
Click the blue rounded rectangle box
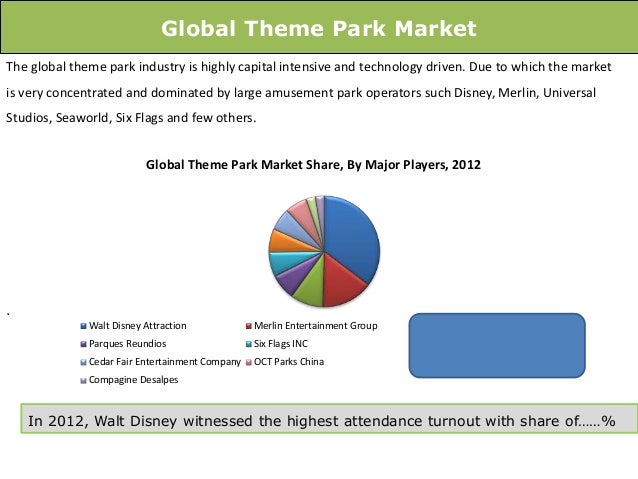click(497, 346)
